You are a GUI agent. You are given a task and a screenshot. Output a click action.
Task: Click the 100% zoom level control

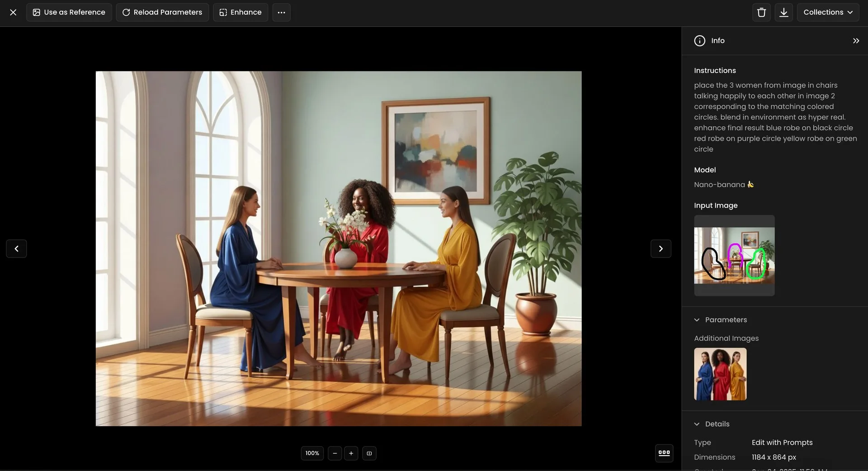tap(312, 453)
